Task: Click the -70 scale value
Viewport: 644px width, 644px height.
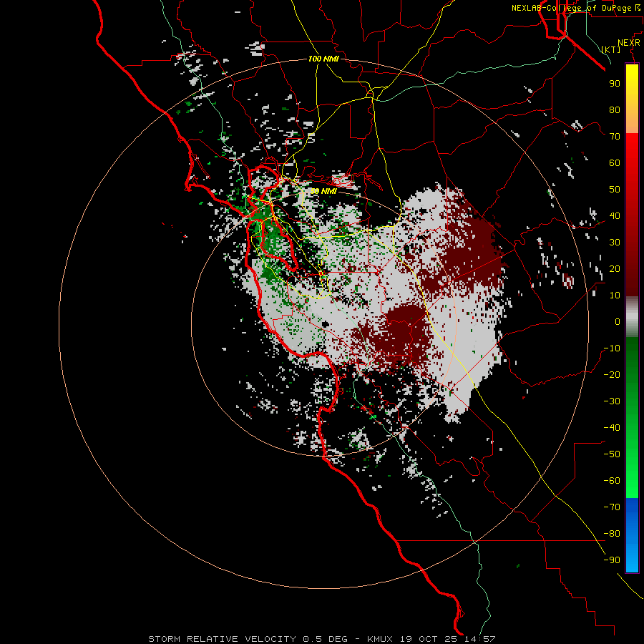Action: click(612, 507)
